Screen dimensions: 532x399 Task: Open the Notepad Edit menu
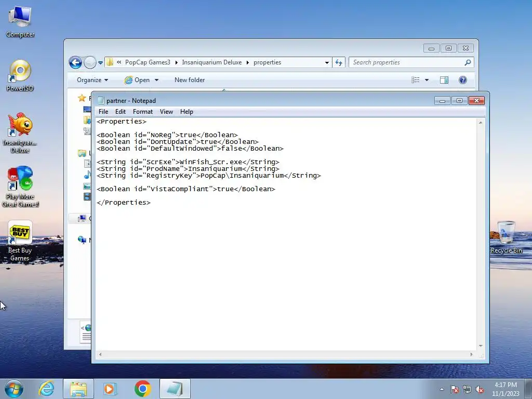121,112
